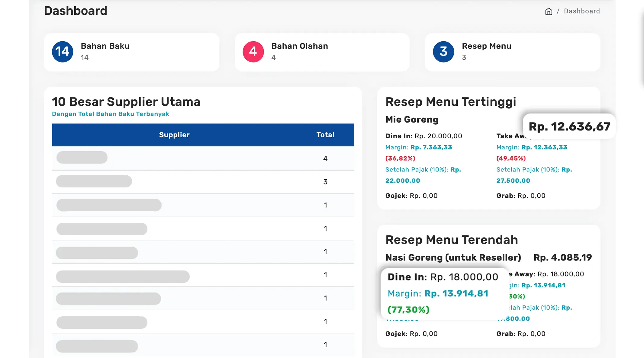This screenshot has width=644, height=358.
Task: Click the blue 3 badge circle
Action: 443,52
